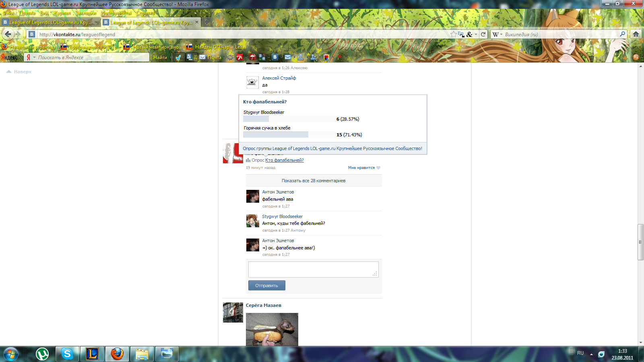This screenshot has height=362, width=644.
Task: Open Алексей Страйф's profile link
Action: 279,78
